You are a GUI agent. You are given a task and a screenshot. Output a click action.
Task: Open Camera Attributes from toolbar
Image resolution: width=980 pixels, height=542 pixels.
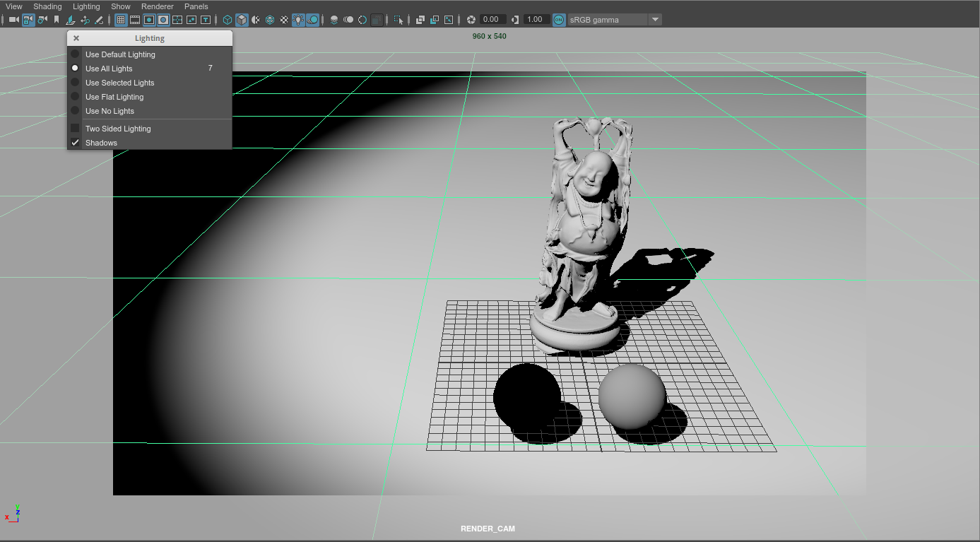[x=43, y=20]
